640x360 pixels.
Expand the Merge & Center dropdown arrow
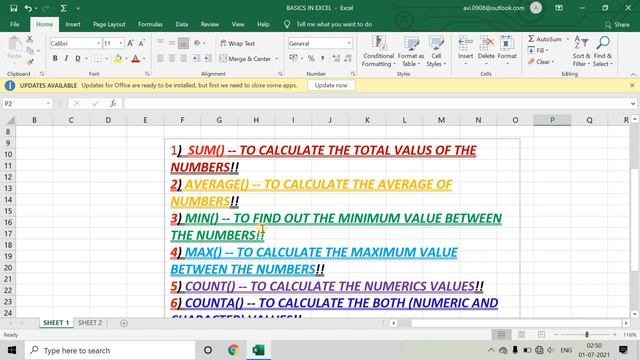277,59
